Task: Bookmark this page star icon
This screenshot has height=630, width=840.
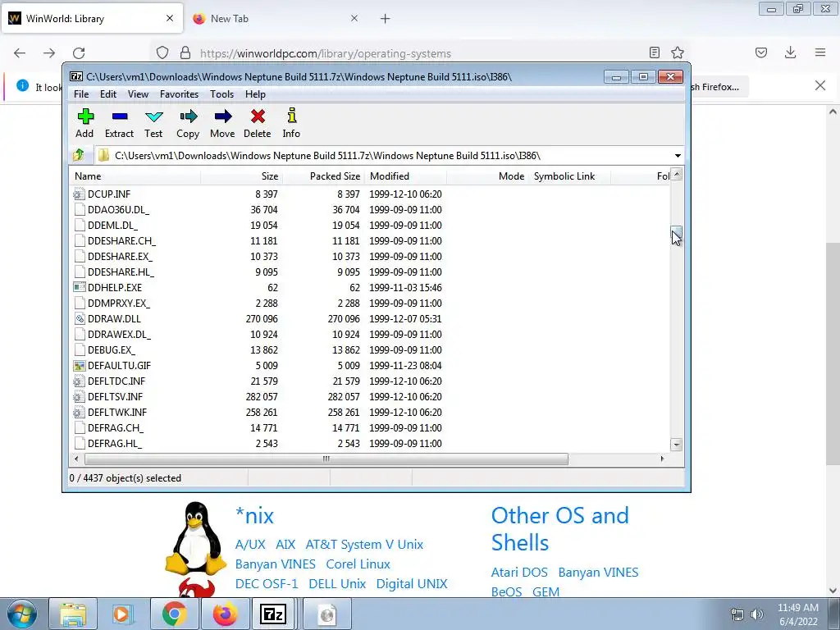Action: click(677, 52)
